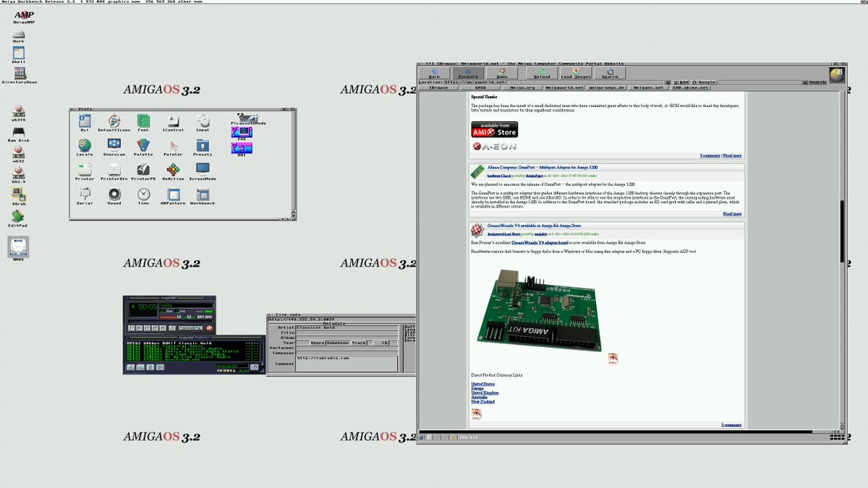Open the Shell desktop icon
The width and height of the screenshot is (868, 488).
pos(19,53)
